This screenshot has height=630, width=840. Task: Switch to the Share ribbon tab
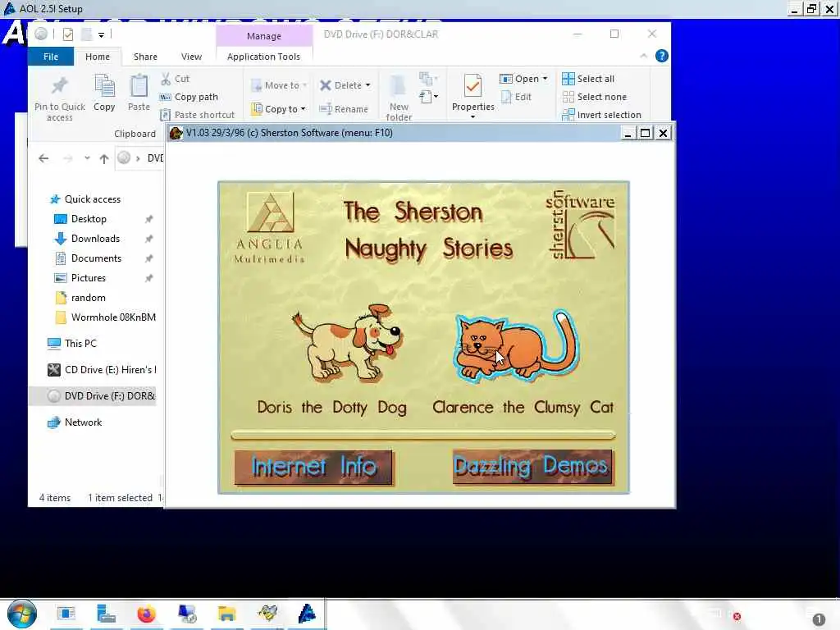tap(145, 57)
